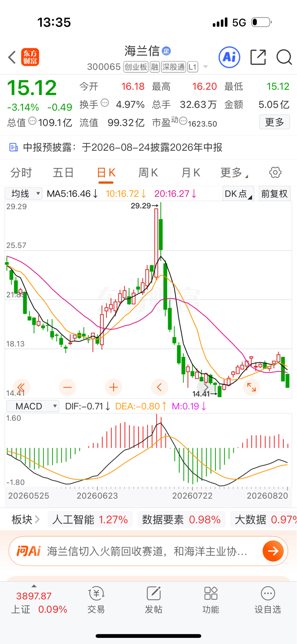Open chart settings gear icon
Viewport: 297px width, 644px height.
pyautogui.click(x=275, y=173)
